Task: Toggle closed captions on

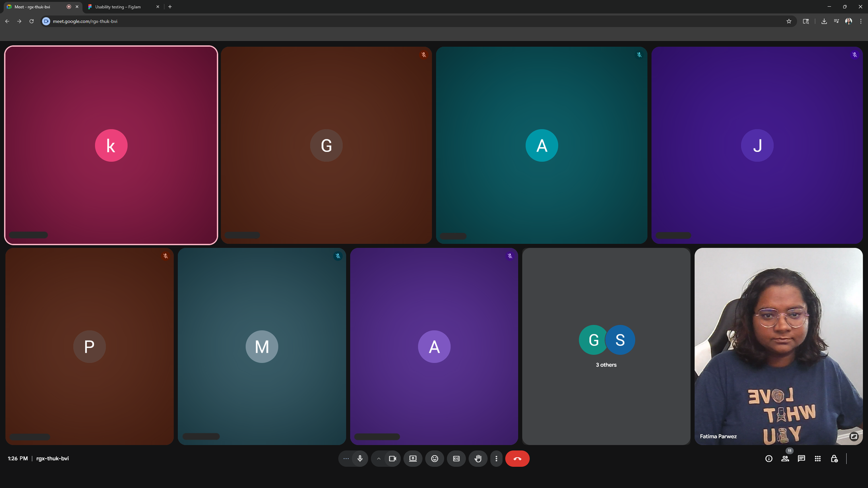Action: (456, 458)
